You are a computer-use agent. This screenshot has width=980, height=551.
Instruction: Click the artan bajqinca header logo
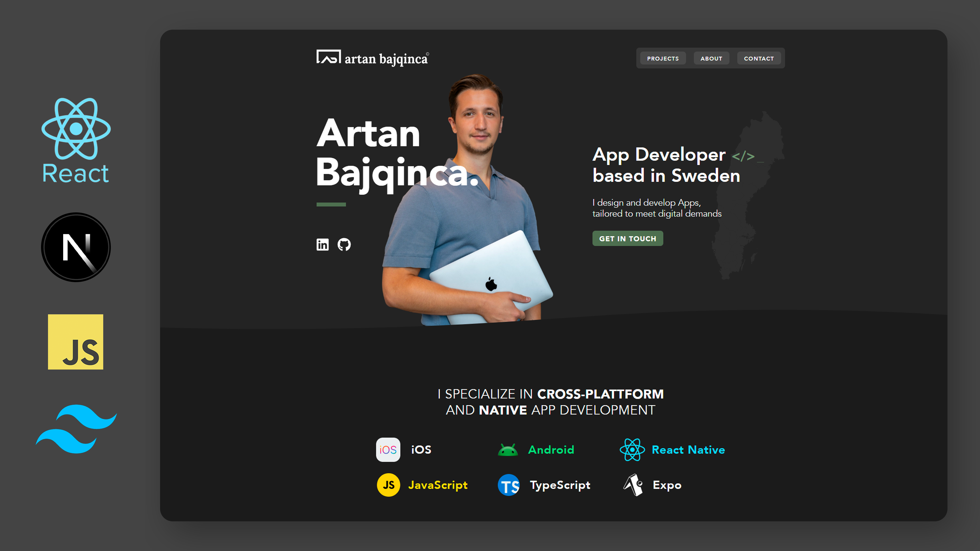(373, 58)
